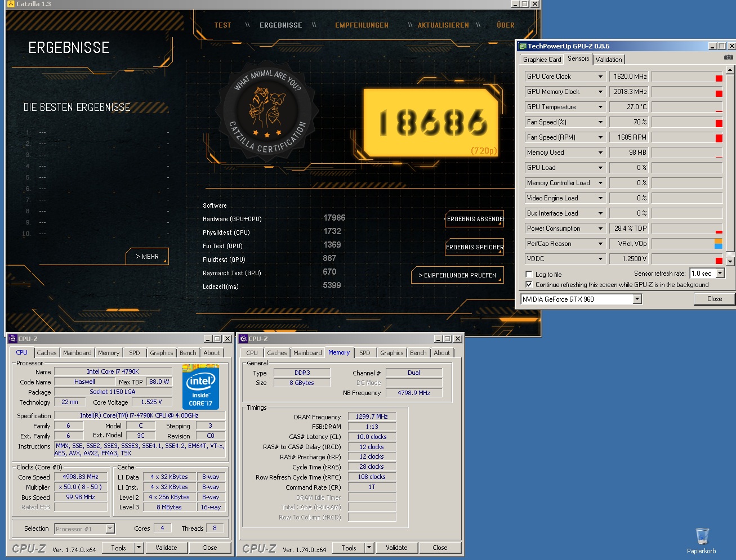Open the GPU Memory Clock sensor dropdown
Image resolution: width=736 pixels, height=560 pixels.
pos(600,92)
